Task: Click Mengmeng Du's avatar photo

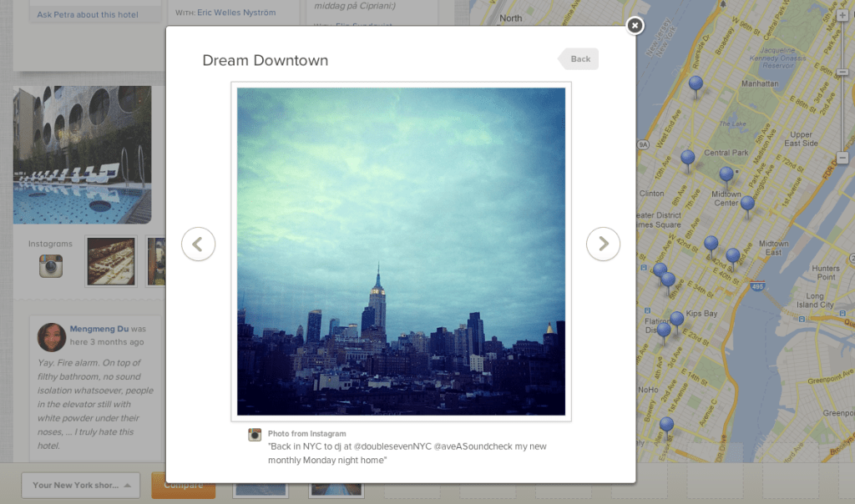Action: [52, 337]
